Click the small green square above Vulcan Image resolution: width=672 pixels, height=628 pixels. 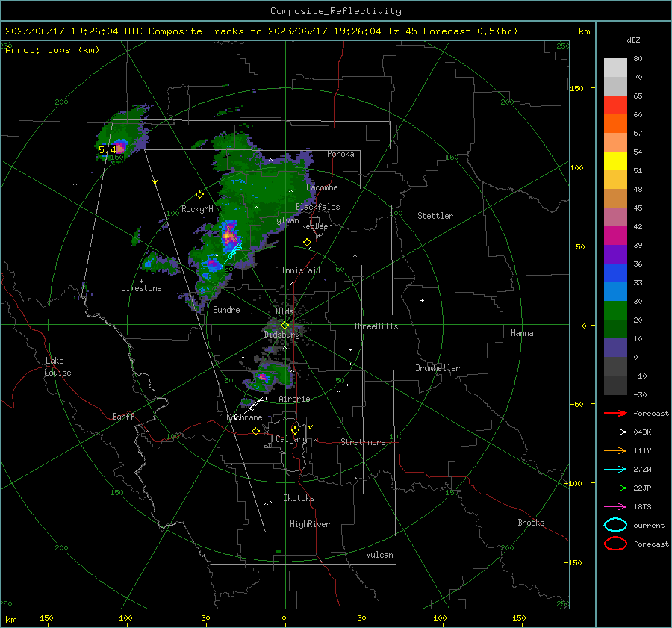pyautogui.click(x=279, y=551)
